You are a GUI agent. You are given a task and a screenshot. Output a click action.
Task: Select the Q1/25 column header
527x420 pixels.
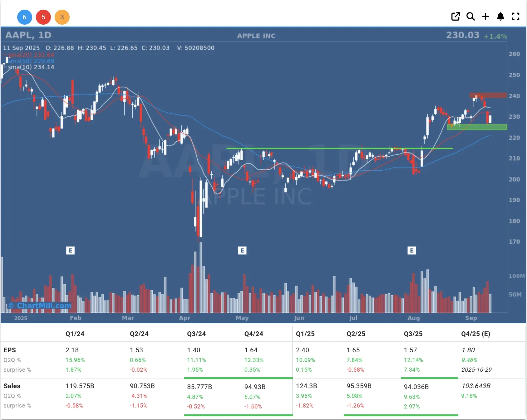click(305, 334)
